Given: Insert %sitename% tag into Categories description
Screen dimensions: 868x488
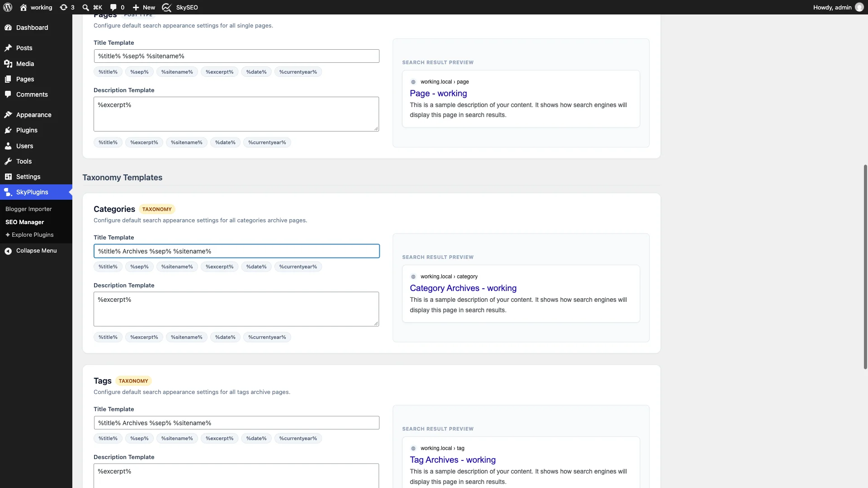Looking at the screenshot, I should click(187, 337).
